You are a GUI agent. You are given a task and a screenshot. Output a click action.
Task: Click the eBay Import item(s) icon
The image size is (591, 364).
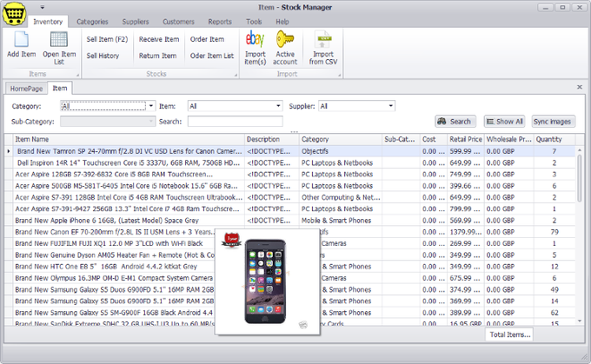(x=256, y=39)
